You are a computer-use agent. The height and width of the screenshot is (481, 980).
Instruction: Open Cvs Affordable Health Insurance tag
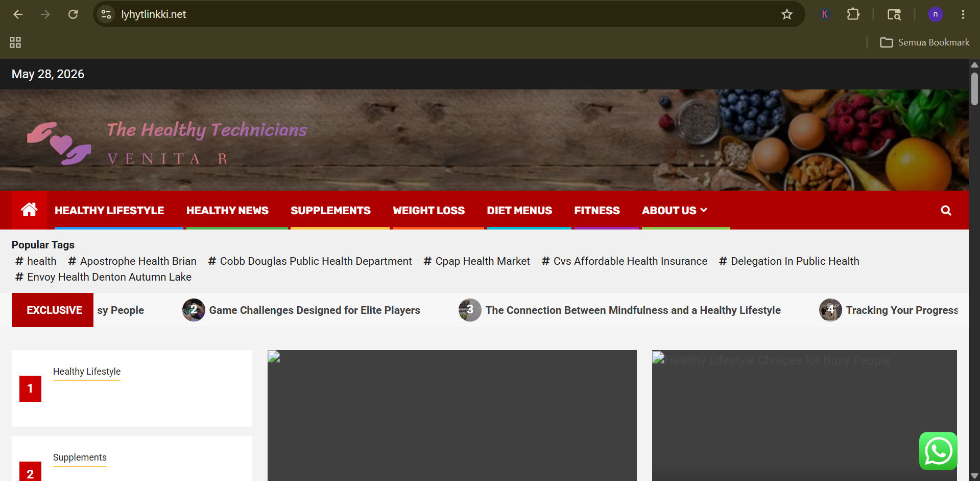click(625, 261)
